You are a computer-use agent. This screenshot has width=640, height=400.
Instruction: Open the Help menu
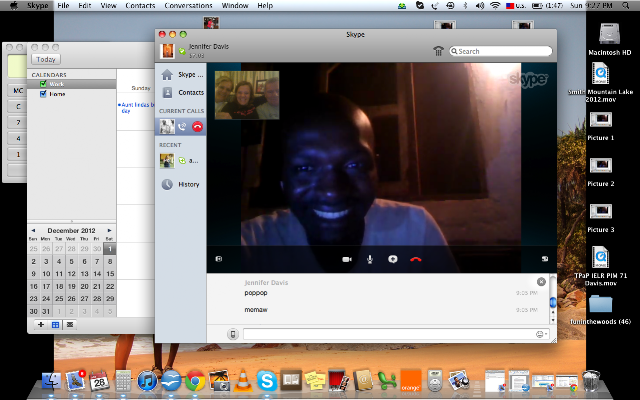tap(265, 6)
